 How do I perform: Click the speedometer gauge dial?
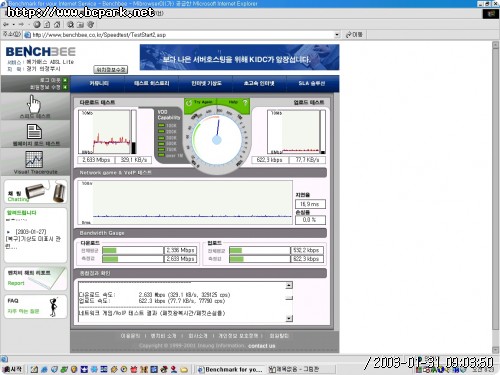tap(217, 139)
